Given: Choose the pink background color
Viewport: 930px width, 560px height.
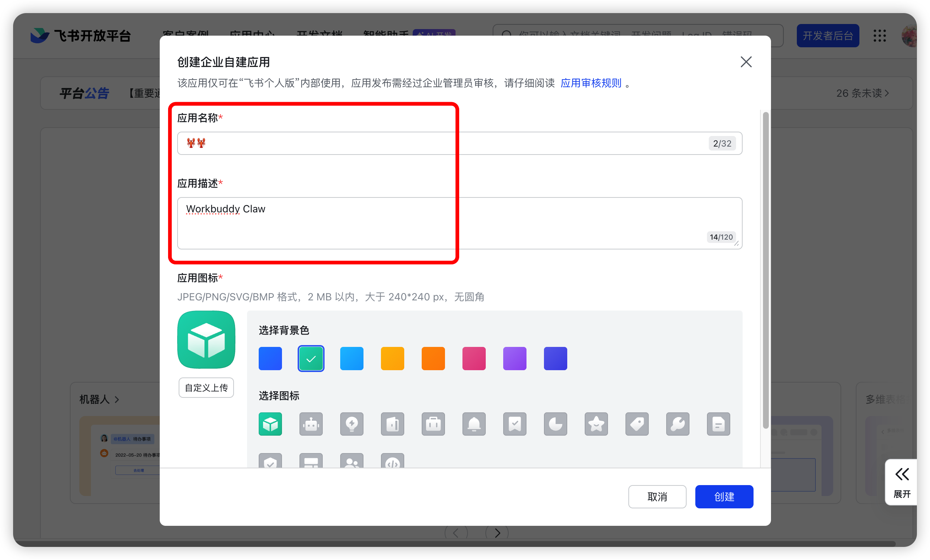Looking at the screenshot, I should (x=474, y=358).
